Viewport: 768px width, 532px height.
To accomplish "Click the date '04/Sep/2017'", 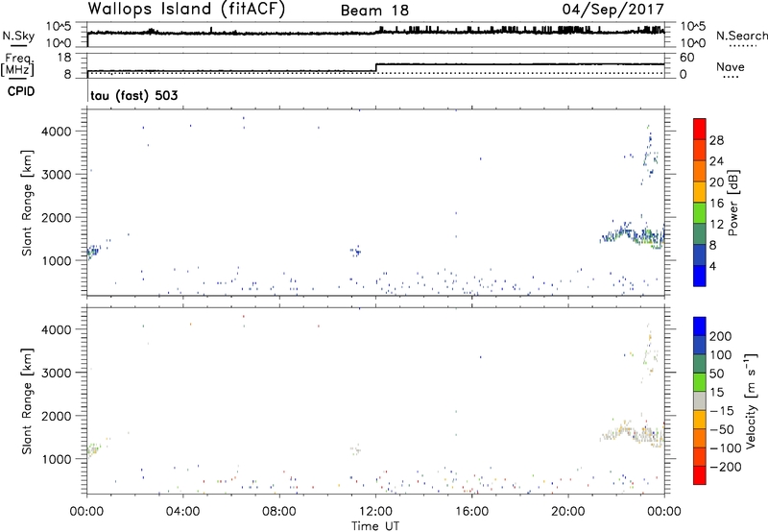I will tap(612, 9).
